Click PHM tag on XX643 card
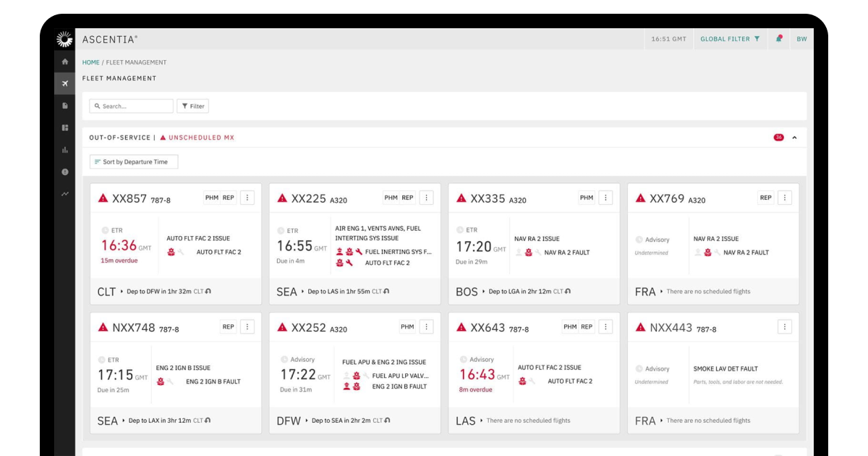Image resolution: width=868 pixels, height=456 pixels. (x=571, y=327)
